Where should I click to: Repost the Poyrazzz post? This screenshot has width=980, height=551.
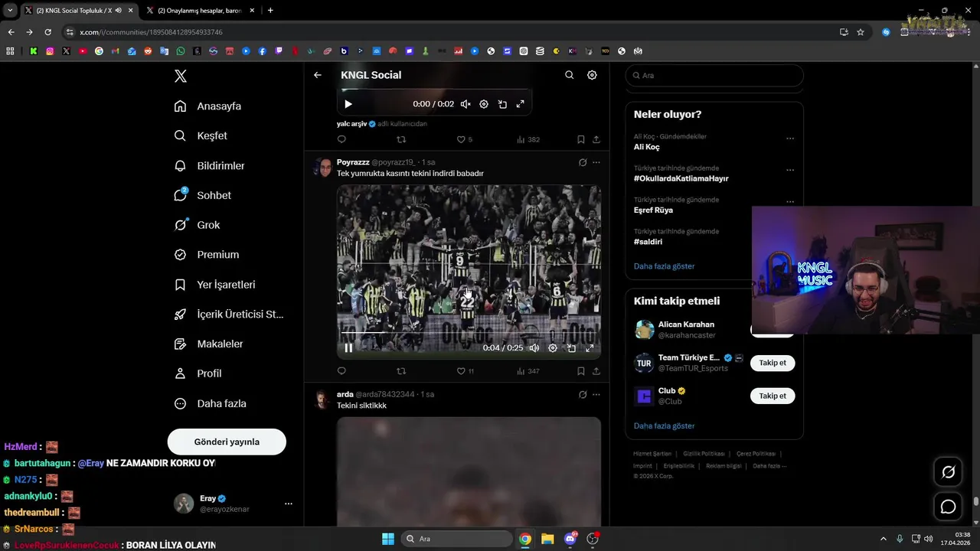tap(401, 371)
